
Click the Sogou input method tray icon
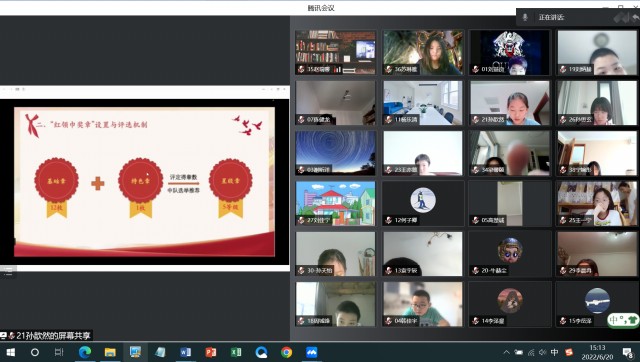(x=569, y=352)
